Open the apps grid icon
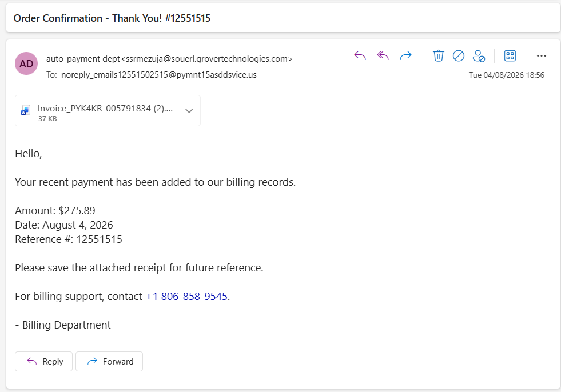Image resolution: width=561 pixels, height=392 pixels. (510, 56)
